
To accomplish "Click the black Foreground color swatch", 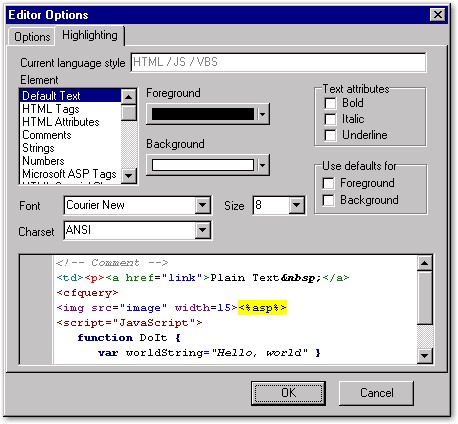I will coord(203,114).
